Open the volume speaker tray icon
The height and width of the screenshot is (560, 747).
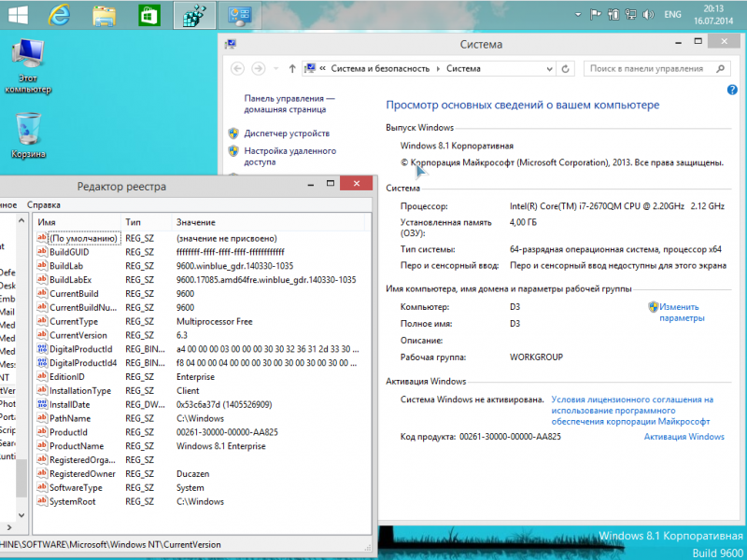(x=648, y=15)
